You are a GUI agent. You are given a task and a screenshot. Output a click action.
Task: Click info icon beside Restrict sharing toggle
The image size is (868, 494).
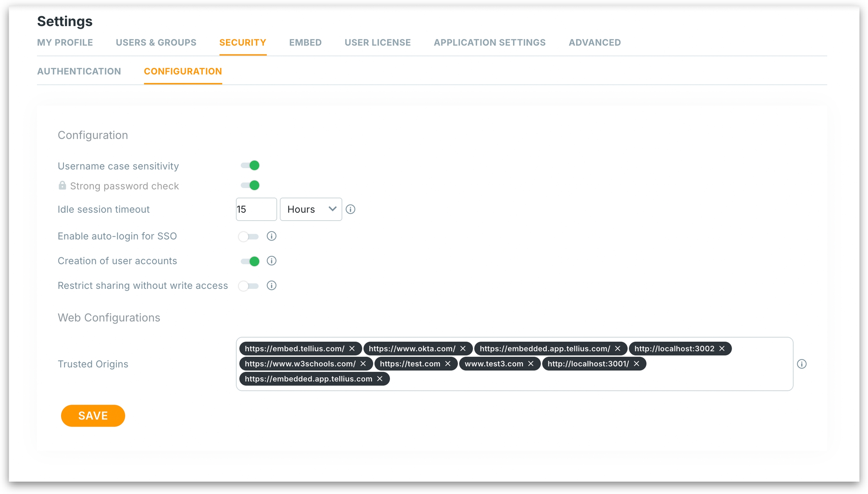click(x=271, y=285)
